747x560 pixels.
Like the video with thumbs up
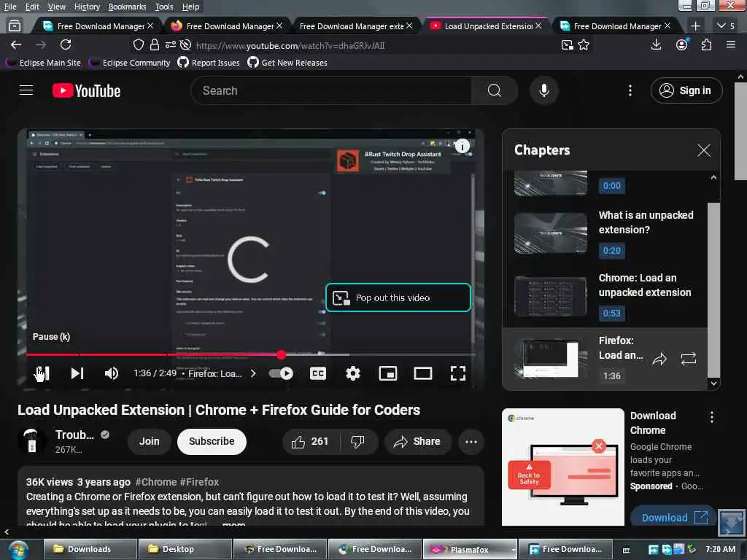(311, 442)
